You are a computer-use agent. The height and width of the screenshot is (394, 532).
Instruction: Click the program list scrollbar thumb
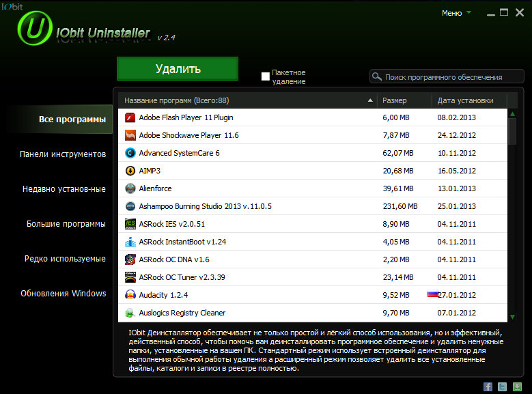[513, 132]
